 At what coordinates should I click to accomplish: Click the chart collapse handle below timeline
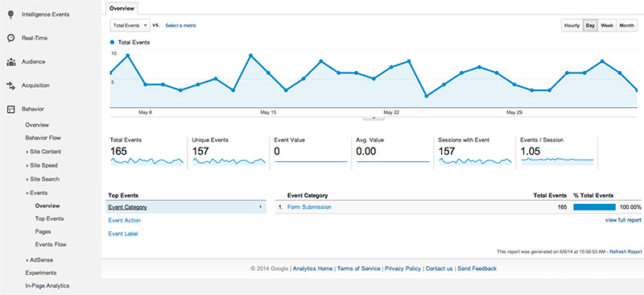coord(374,118)
